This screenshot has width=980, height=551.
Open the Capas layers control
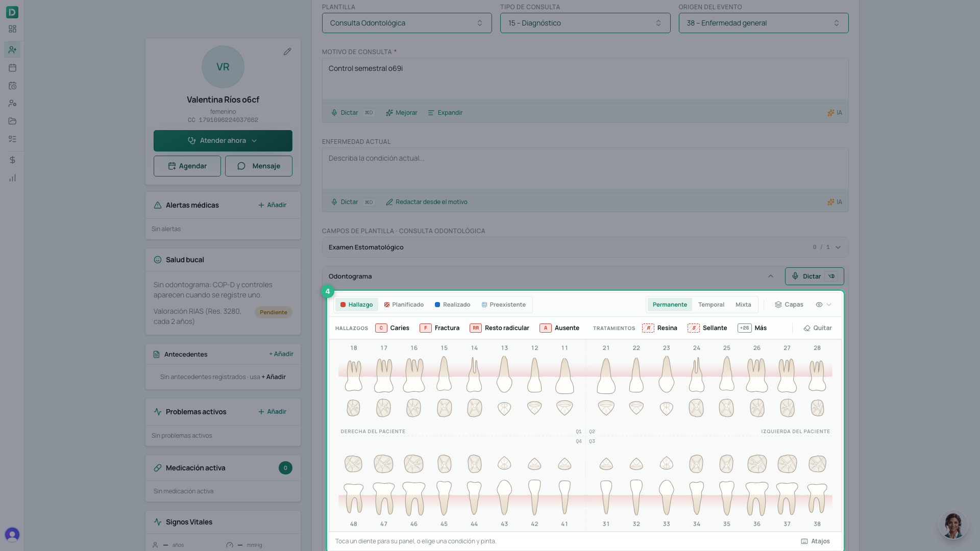pyautogui.click(x=789, y=305)
